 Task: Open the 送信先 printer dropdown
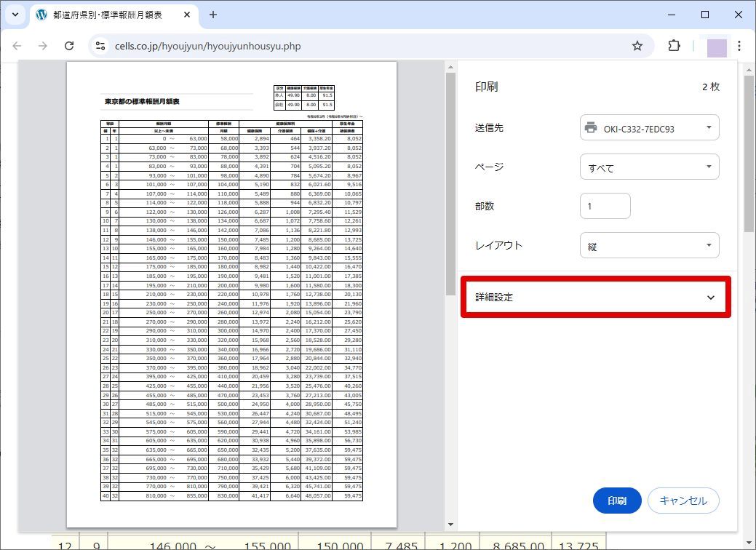click(650, 128)
